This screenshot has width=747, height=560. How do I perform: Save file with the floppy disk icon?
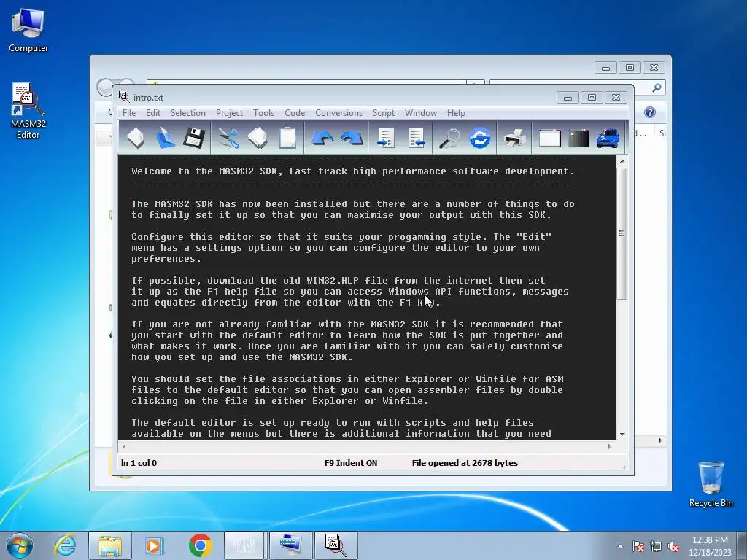pos(194,138)
